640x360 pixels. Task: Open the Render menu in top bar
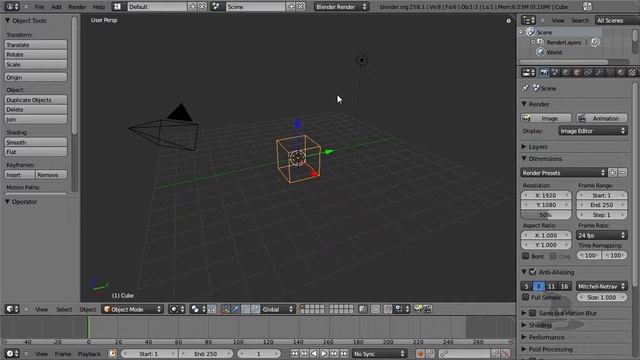pos(77,7)
